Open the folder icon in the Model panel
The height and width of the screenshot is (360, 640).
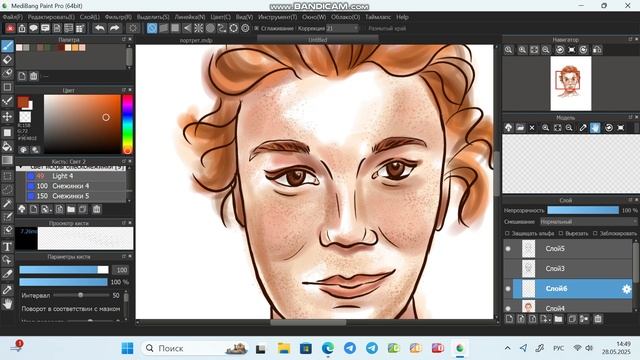point(520,128)
